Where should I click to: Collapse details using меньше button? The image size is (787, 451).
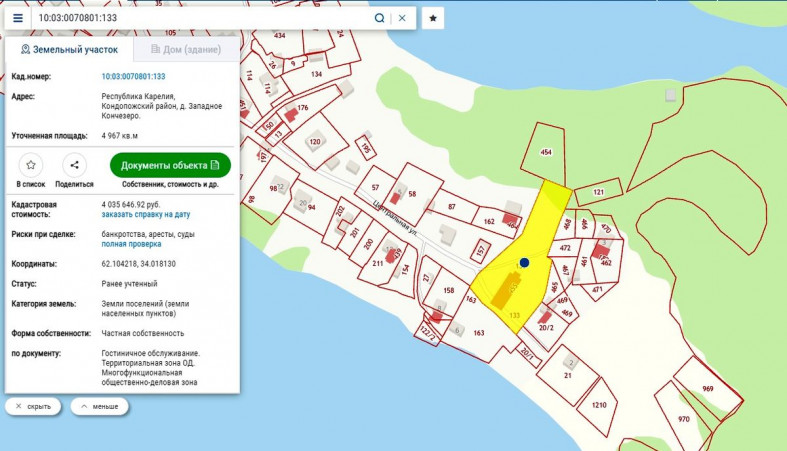click(98, 407)
